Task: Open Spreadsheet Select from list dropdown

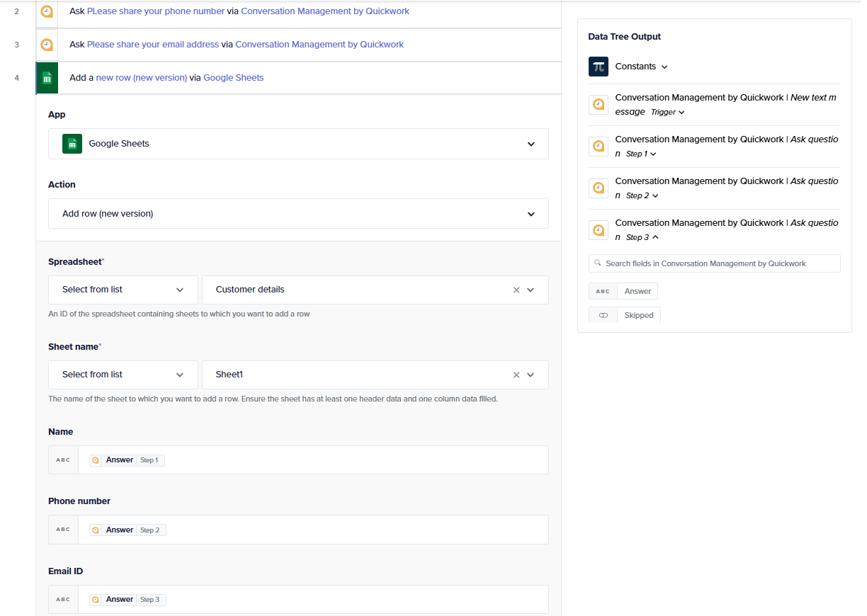Action: tap(123, 290)
